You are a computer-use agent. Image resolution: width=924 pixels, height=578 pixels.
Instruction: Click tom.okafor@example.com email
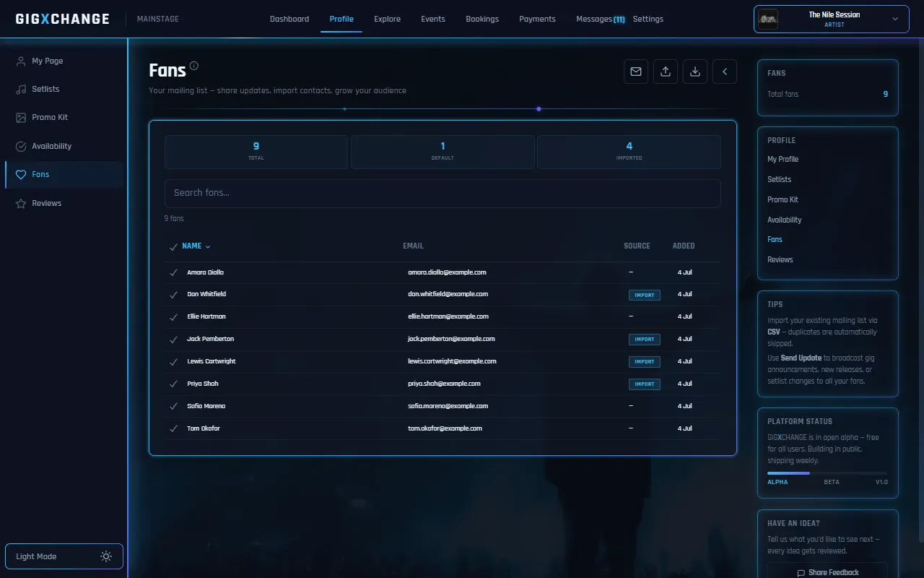pos(445,428)
